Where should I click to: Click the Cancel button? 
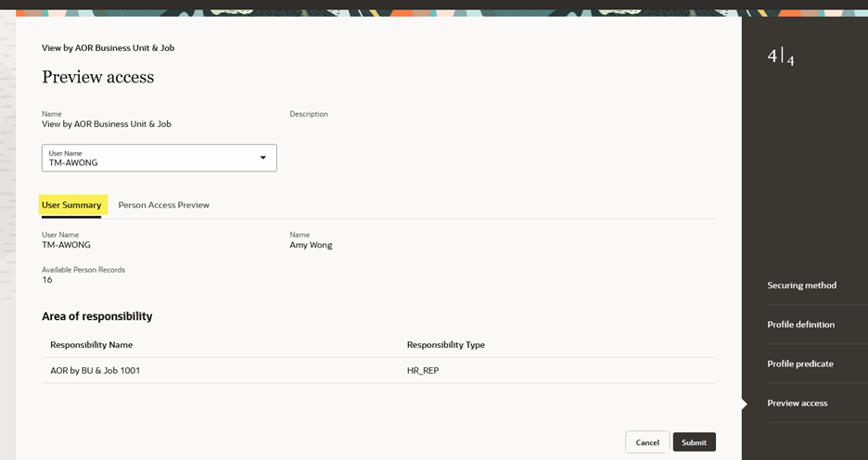(647, 442)
